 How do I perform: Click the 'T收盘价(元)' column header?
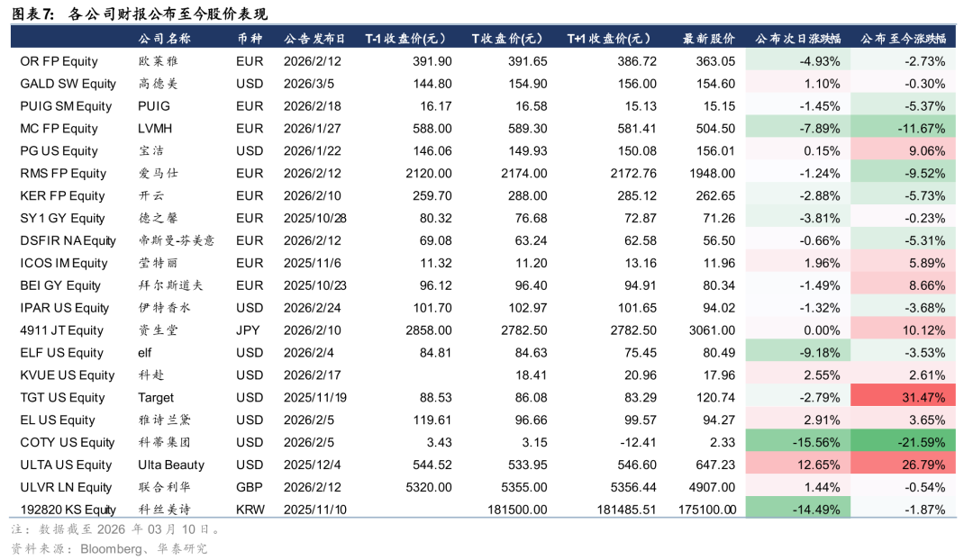point(507,39)
